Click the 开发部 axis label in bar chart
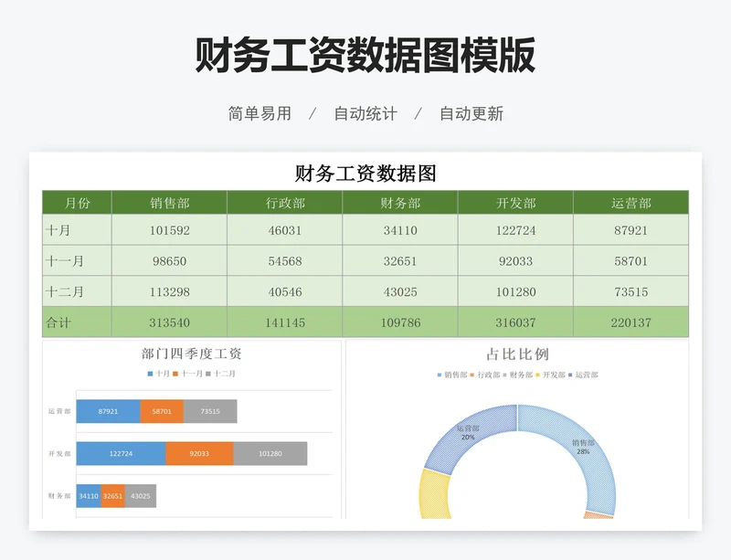Image resolution: width=731 pixels, height=560 pixels. [x=59, y=454]
